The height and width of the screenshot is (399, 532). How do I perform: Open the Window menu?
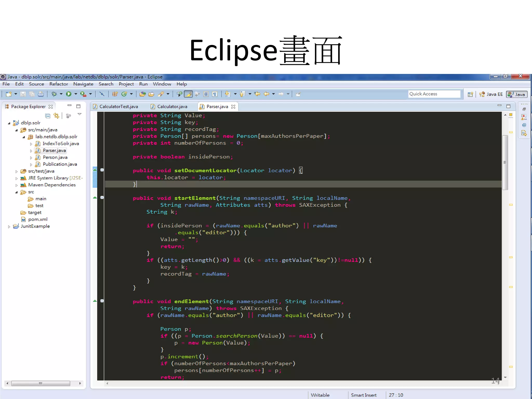point(162,84)
